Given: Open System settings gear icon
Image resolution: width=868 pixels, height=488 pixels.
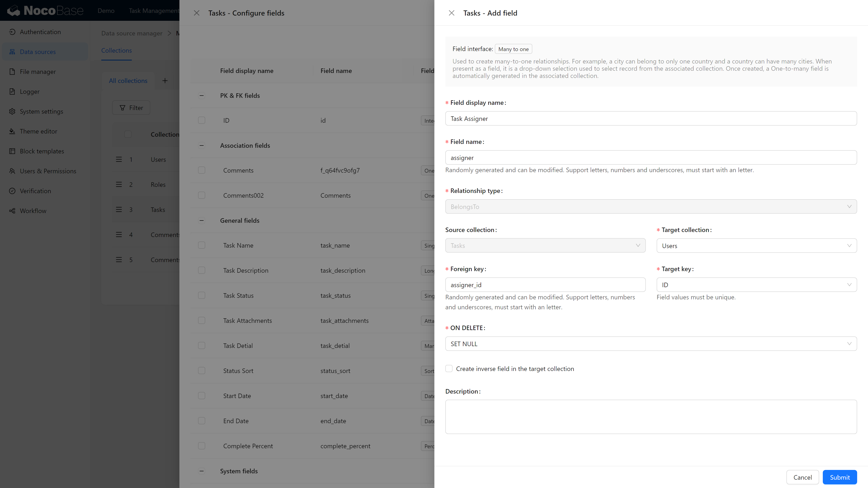Looking at the screenshot, I should 12,111.
